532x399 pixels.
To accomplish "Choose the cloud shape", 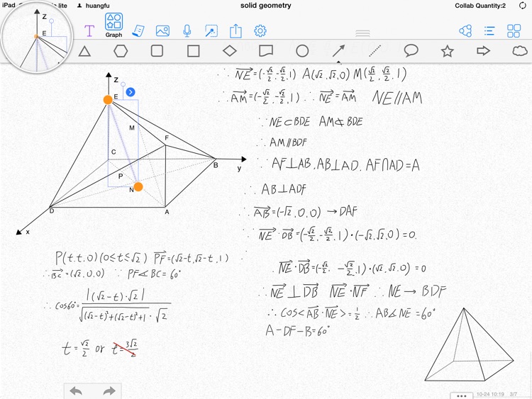I will [519, 51].
